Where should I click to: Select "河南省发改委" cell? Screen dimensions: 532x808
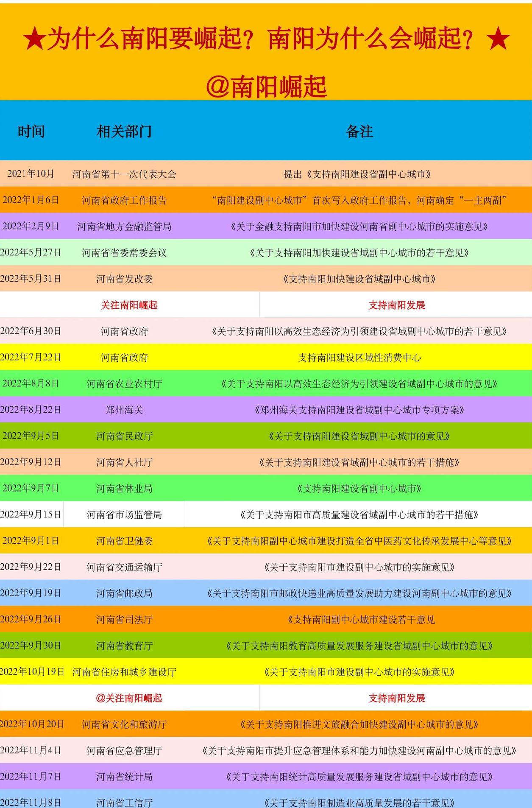[x=124, y=279]
